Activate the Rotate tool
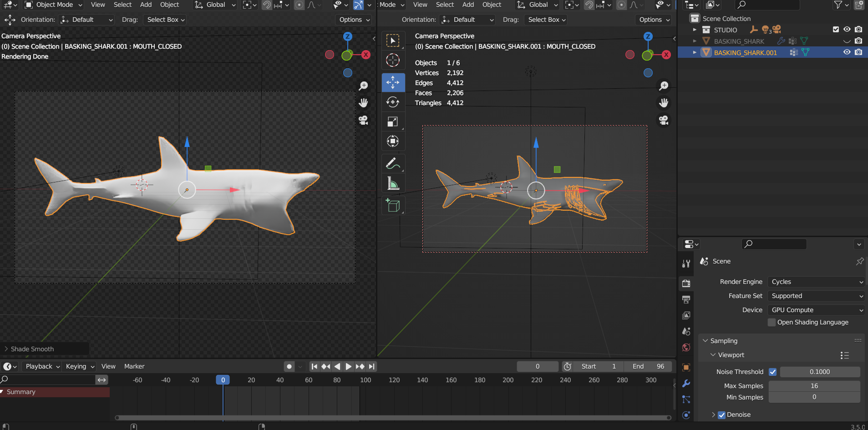Image resolution: width=868 pixels, height=430 pixels. click(393, 102)
